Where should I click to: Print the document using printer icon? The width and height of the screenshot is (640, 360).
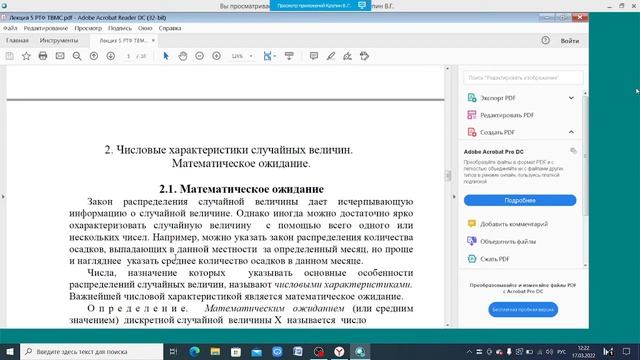point(43,56)
